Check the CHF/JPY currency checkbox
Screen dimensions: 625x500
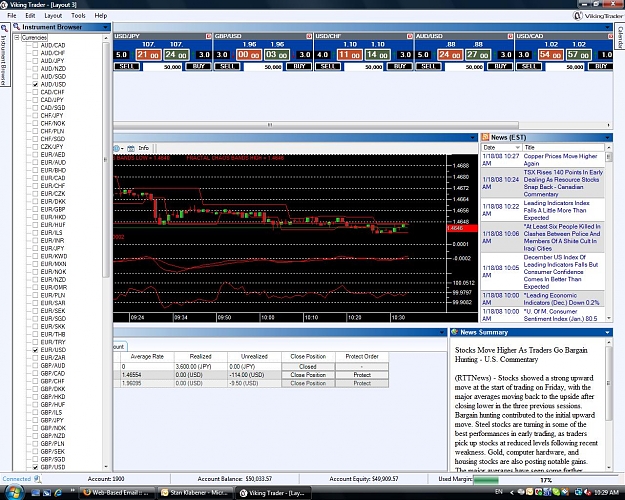point(35,116)
